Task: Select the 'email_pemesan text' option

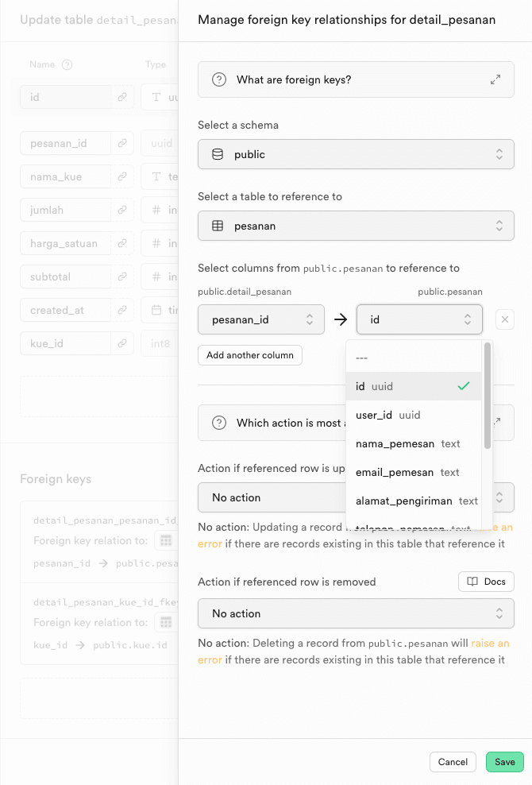Action: [x=414, y=472]
